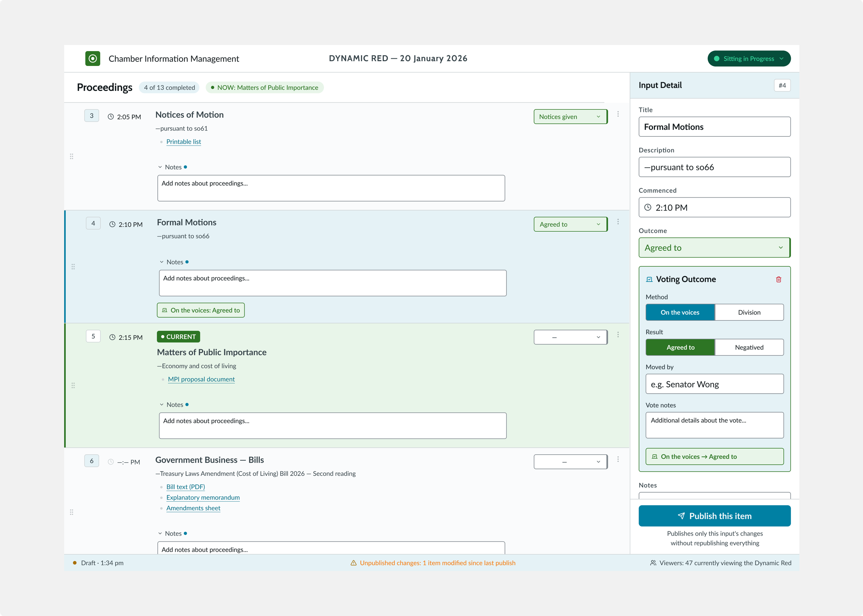Screen dimensions: 863x616
Task: Click the warning icon for unpublished changes
Action: pyautogui.click(x=353, y=563)
